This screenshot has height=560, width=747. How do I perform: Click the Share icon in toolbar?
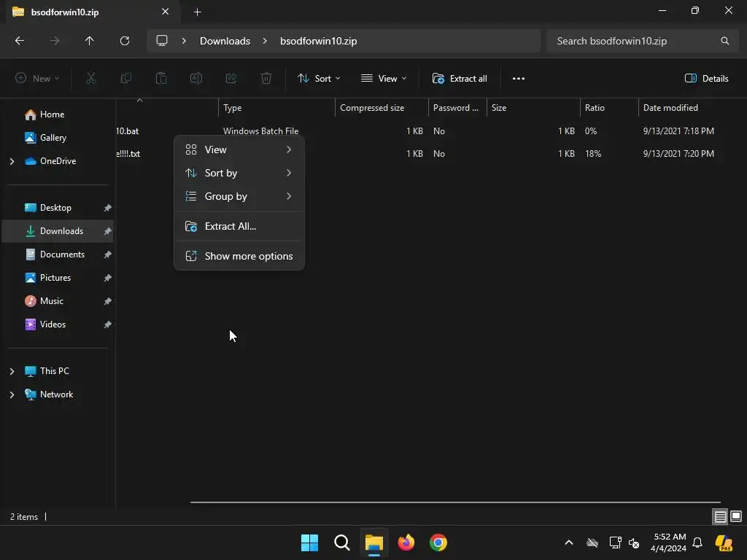[231, 79]
